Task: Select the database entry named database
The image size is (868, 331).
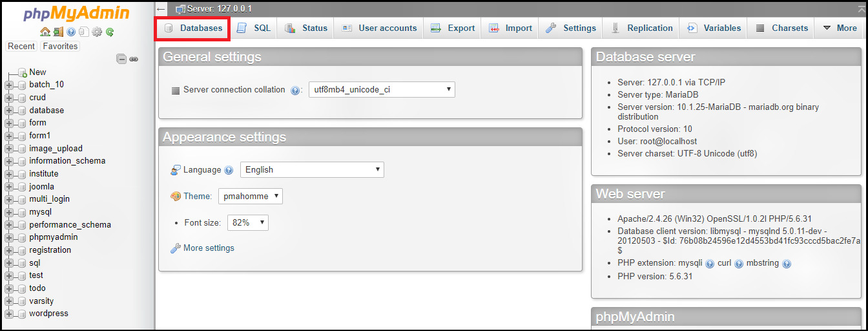Action: click(46, 111)
